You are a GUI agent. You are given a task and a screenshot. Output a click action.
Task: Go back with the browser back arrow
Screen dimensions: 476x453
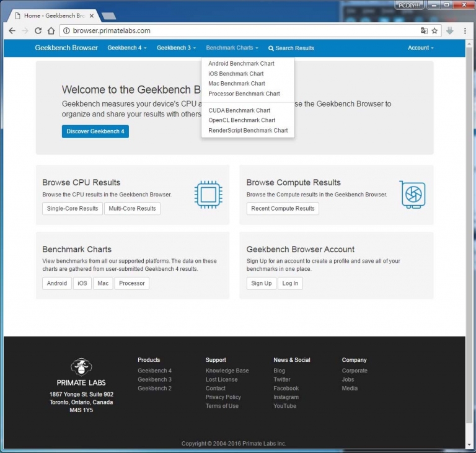[12, 30]
